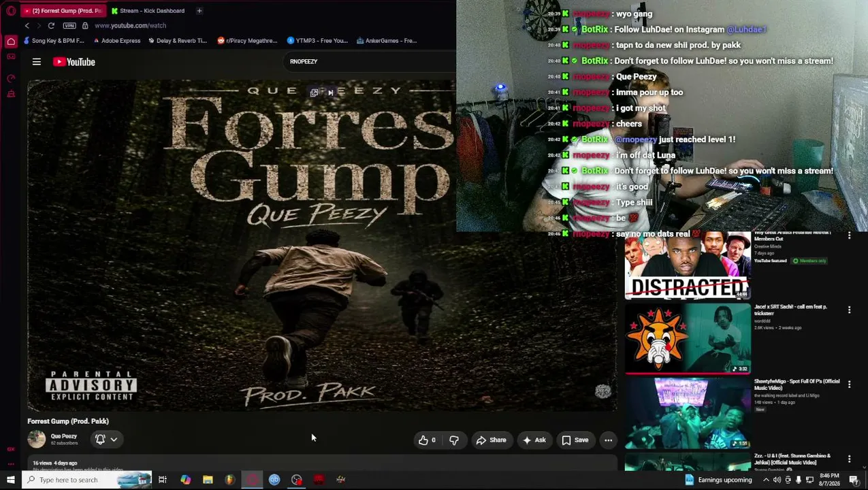Open the r/Piracy Megathread bookmark

tap(247, 41)
